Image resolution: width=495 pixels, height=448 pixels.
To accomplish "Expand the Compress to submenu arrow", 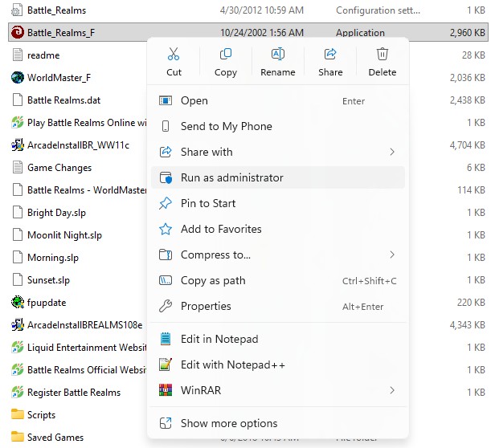I will coord(392,255).
